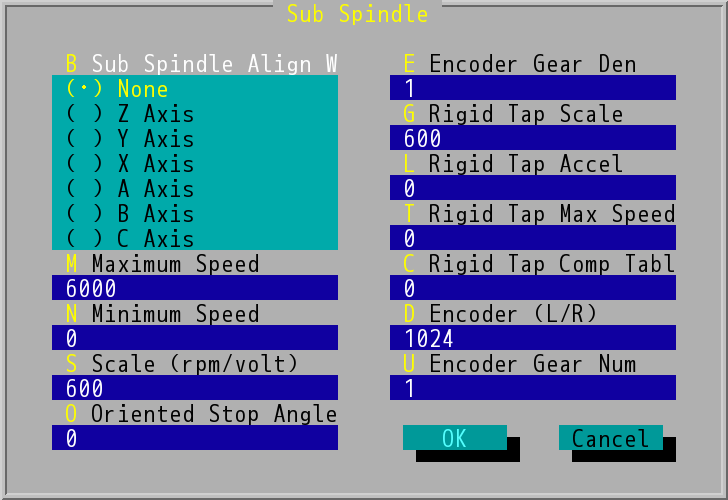
Task: Click the Maximum Speed label
Action: [162, 263]
